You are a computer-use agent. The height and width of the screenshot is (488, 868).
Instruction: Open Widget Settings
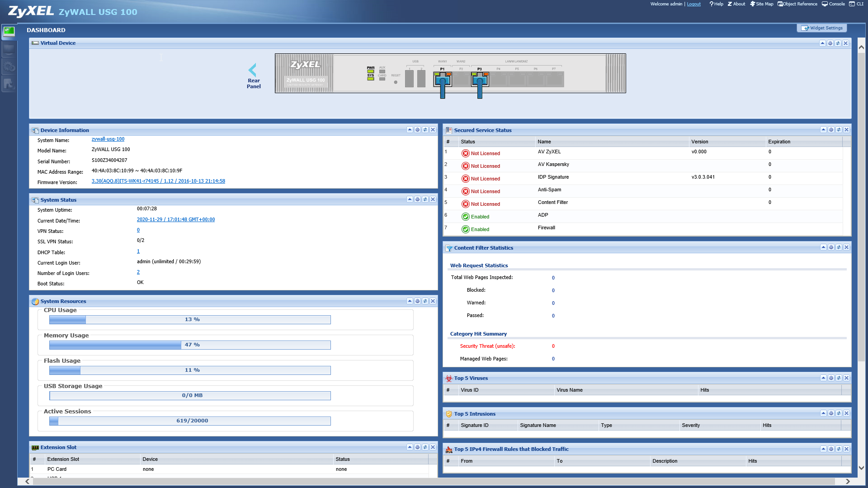[x=822, y=28]
